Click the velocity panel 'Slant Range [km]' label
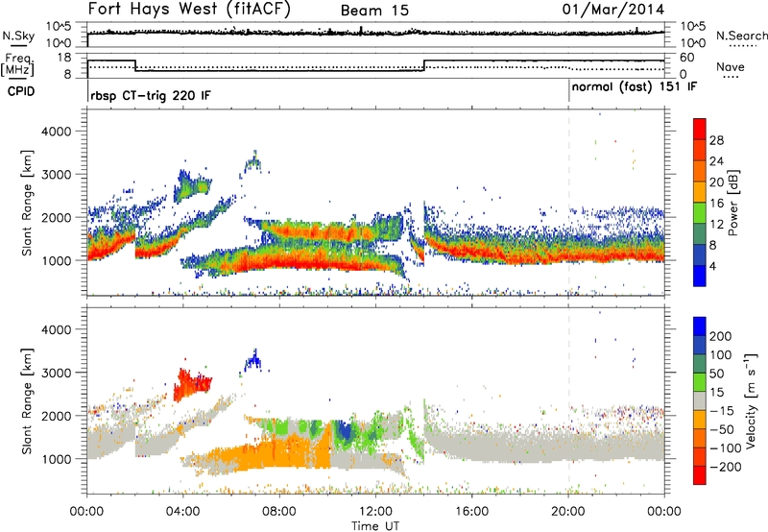This screenshot has height=532, width=768. (27, 401)
